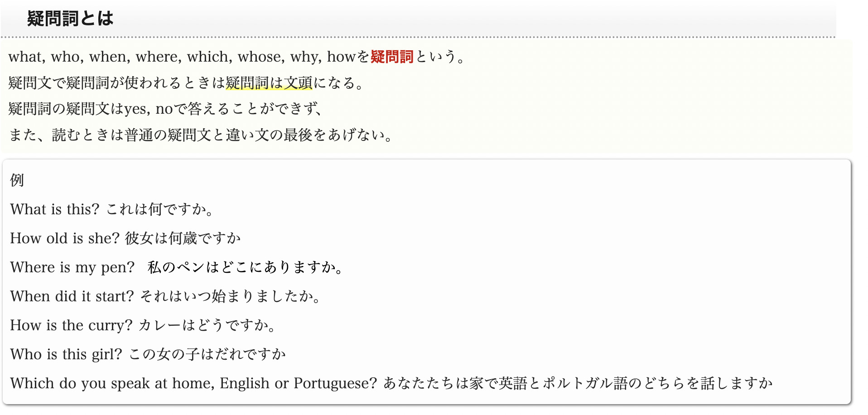Click example When did it start?

[72, 296]
